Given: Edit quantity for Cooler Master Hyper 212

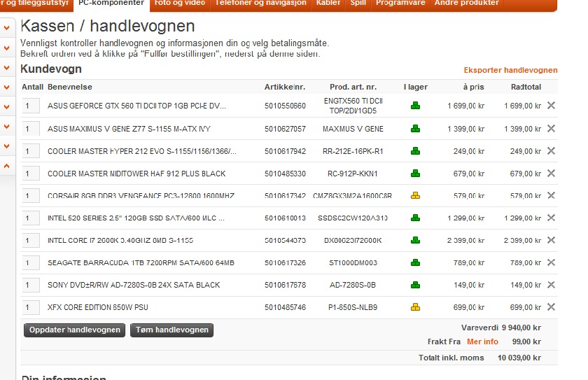Looking at the screenshot, I should point(31,151).
